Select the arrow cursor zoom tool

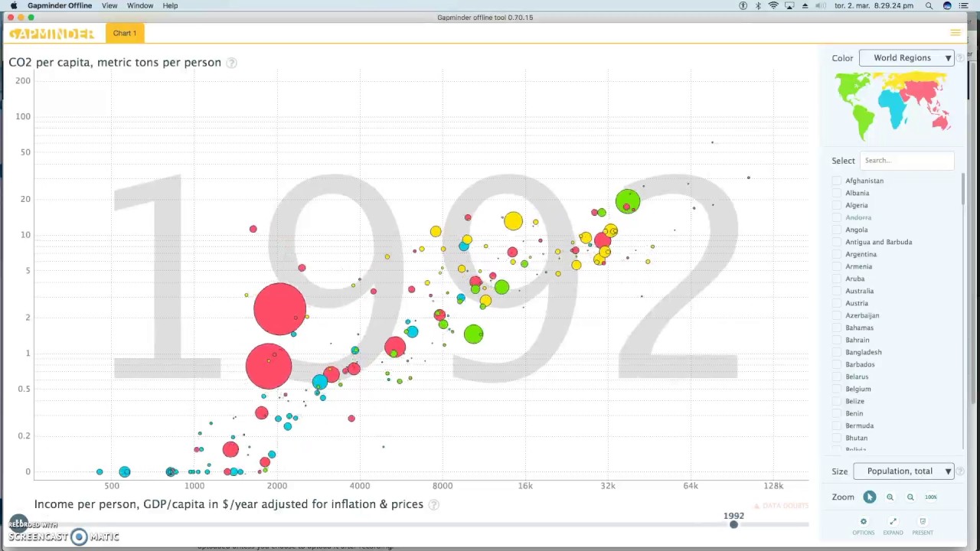click(870, 497)
